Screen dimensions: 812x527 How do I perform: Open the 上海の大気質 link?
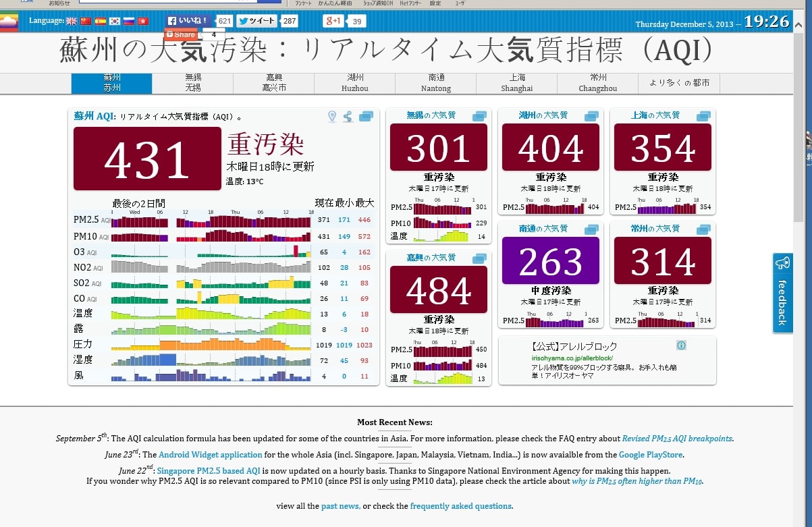655,115
